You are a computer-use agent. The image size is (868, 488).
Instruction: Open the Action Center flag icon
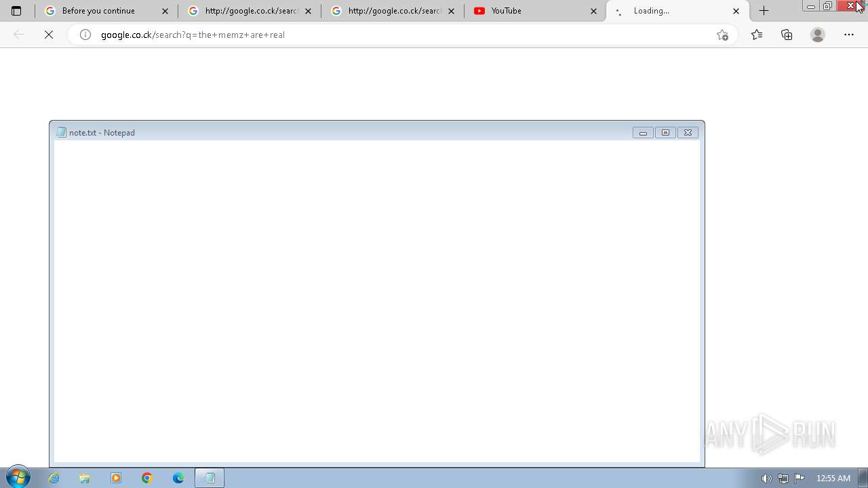pos(800,479)
